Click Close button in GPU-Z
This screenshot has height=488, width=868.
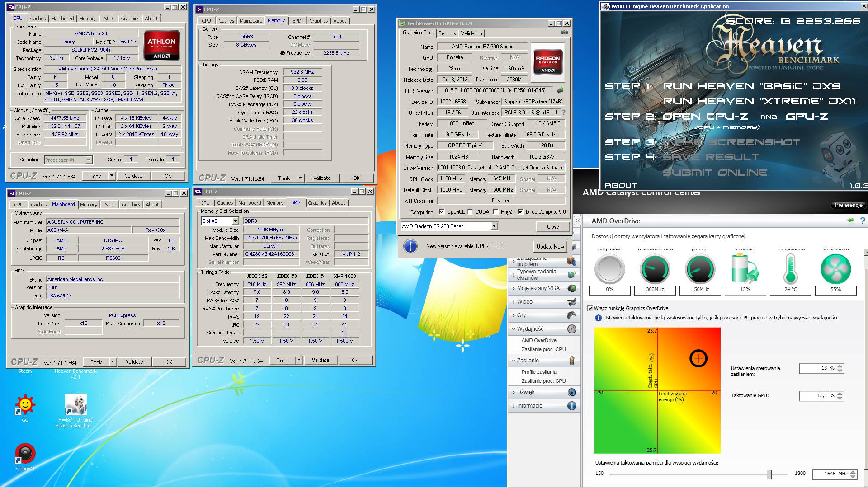click(552, 227)
